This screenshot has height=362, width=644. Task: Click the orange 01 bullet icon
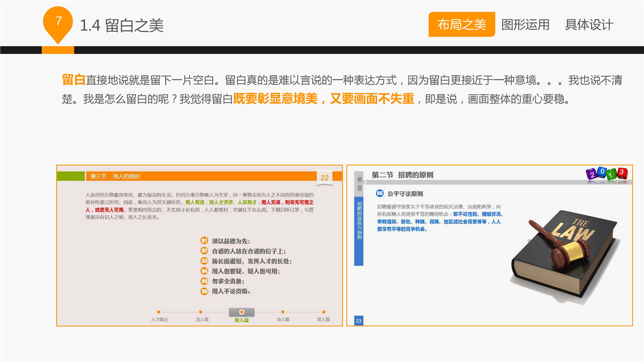pyautogui.click(x=204, y=241)
